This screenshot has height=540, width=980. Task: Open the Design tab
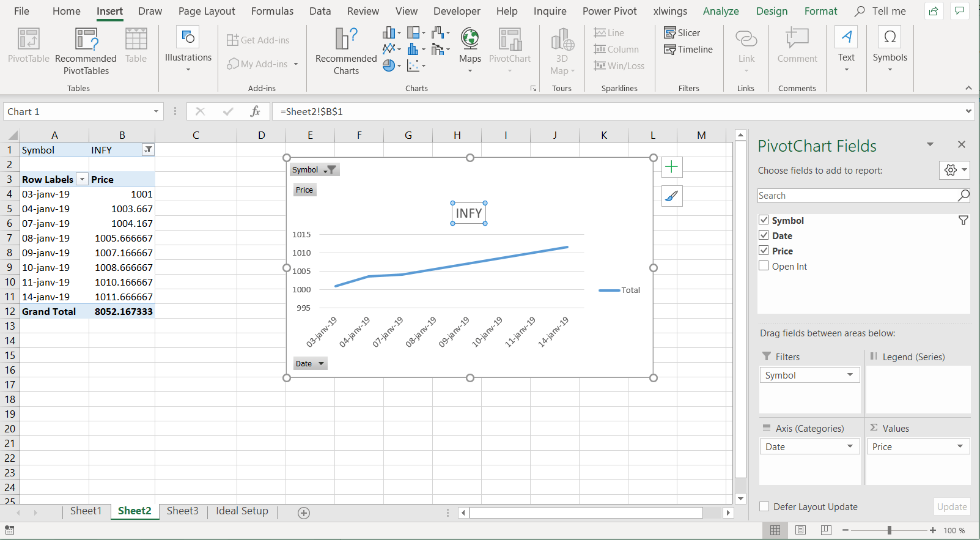pyautogui.click(x=772, y=11)
